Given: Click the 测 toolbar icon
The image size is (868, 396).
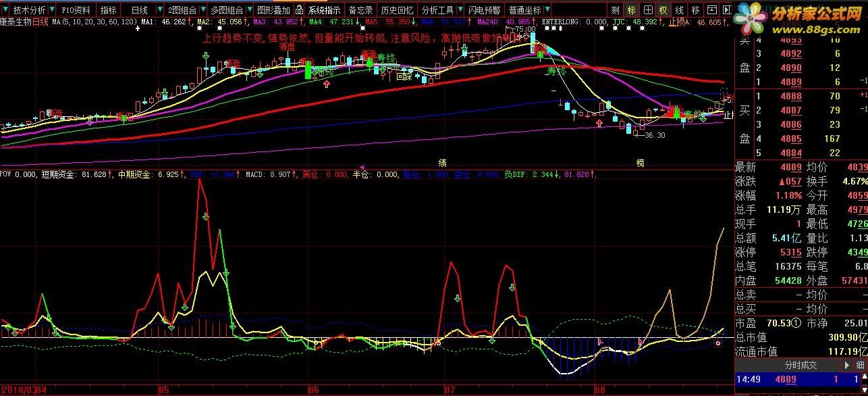Looking at the screenshot, I should tap(615, 9).
